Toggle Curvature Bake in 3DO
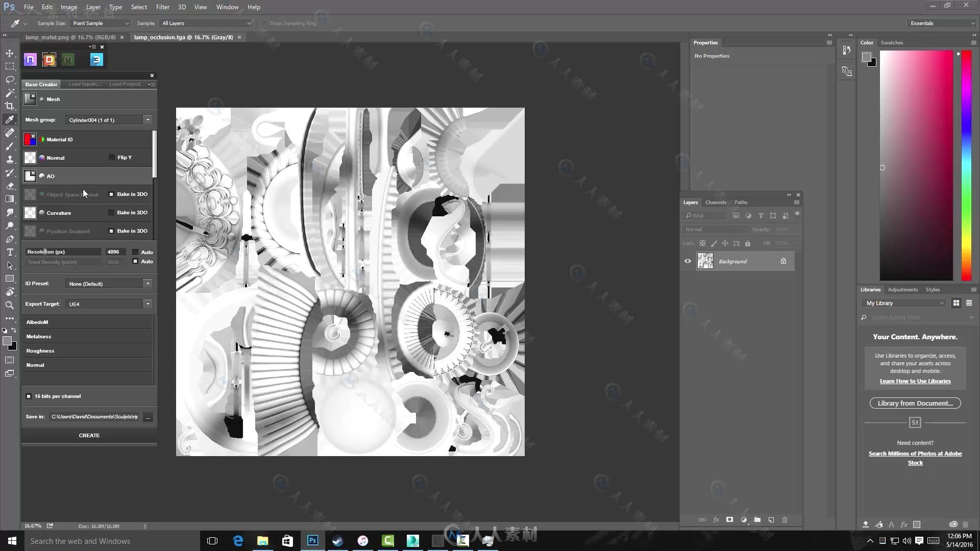The height and width of the screenshot is (551, 980). point(110,212)
